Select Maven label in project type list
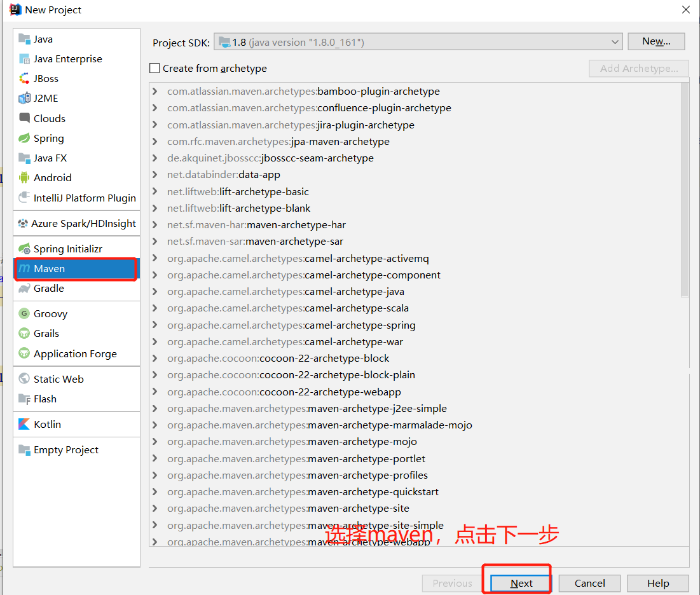This screenshot has width=700, height=595. coord(49,268)
